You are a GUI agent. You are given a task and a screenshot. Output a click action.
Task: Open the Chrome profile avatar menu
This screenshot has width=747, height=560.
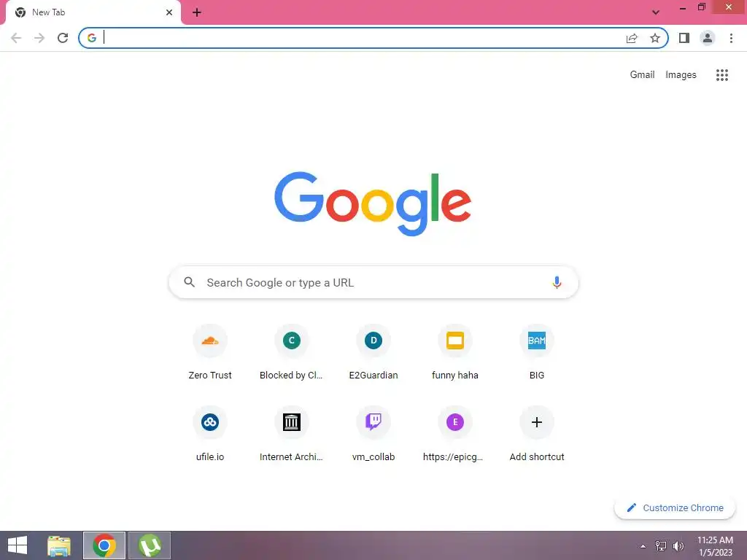point(708,38)
